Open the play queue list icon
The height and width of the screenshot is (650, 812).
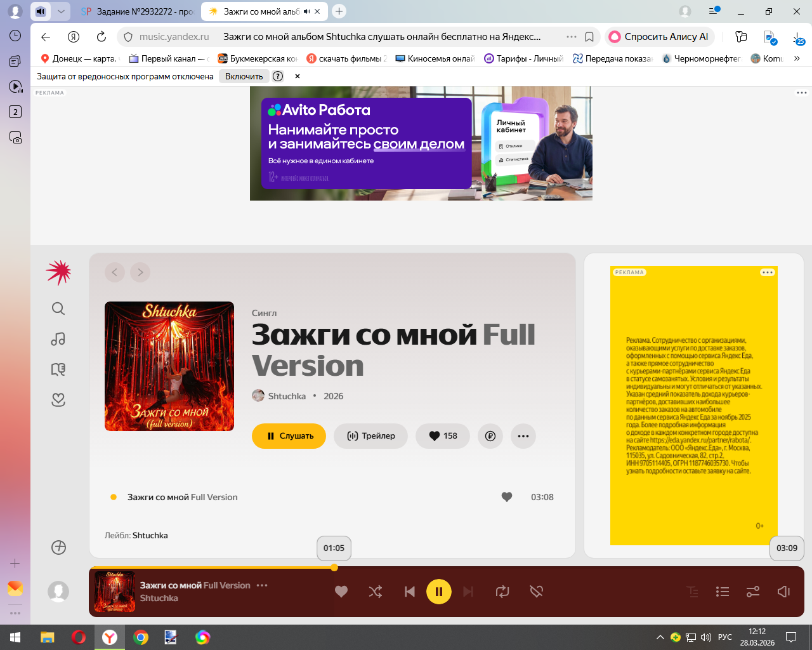pyautogui.click(x=723, y=592)
